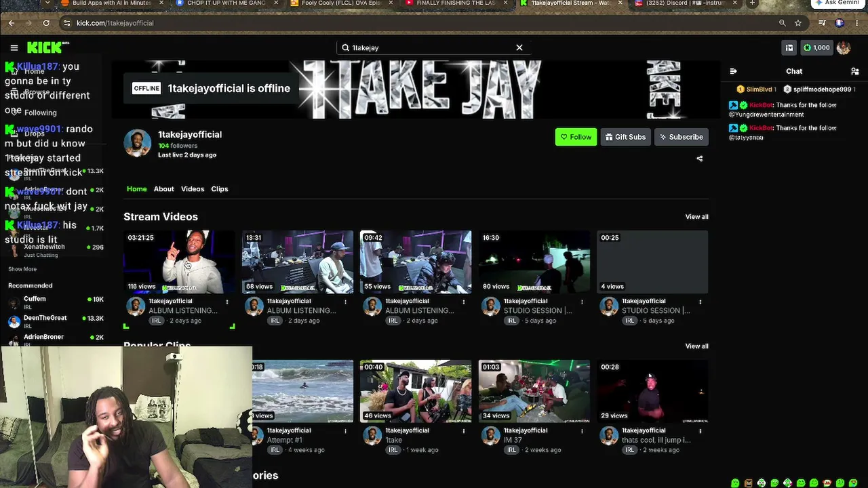This screenshot has height=488, width=868.
Task: Switch to the Home channel tab
Action: click(136, 189)
